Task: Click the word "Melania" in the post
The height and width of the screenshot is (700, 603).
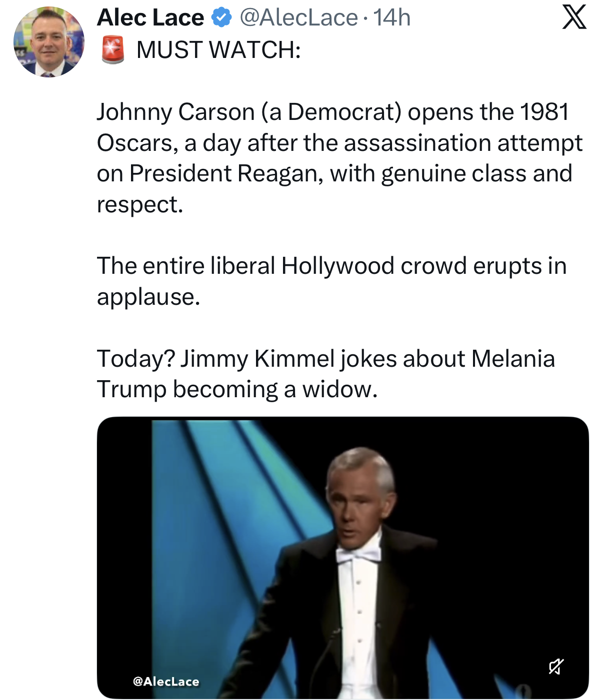Action: tap(512, 359)
